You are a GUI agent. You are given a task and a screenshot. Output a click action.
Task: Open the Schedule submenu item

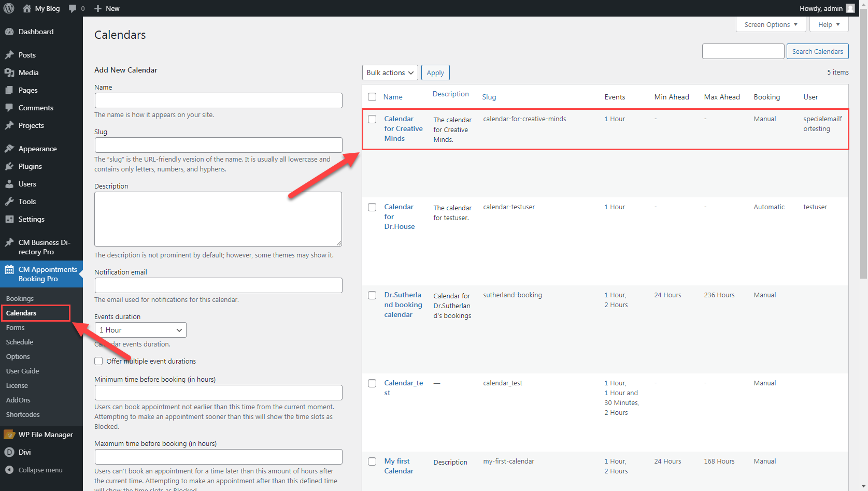coord(20,342)
